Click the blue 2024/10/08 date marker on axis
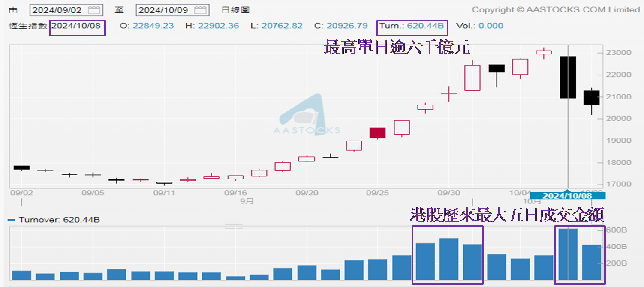Image resolution: width=644 pixels, height=287 pixels. pyautogui.click(x=568, y=196)
